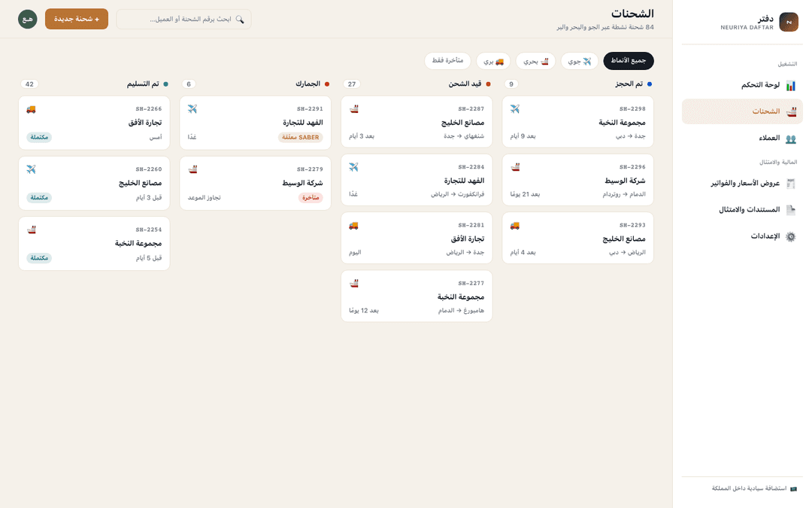The height and width of the screenshot is (508, 812).
Task: Click the plane icon on card SH-2284
Action: (353, 167)
